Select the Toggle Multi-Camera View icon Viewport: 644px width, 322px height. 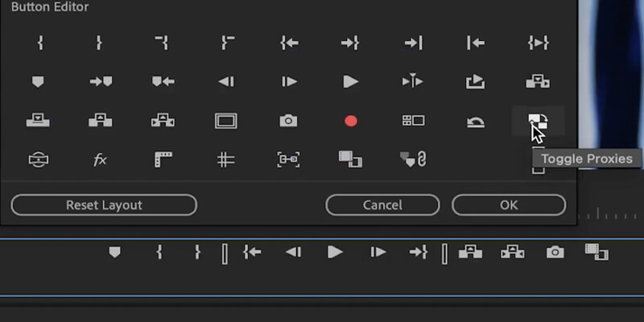pos(413,120)
